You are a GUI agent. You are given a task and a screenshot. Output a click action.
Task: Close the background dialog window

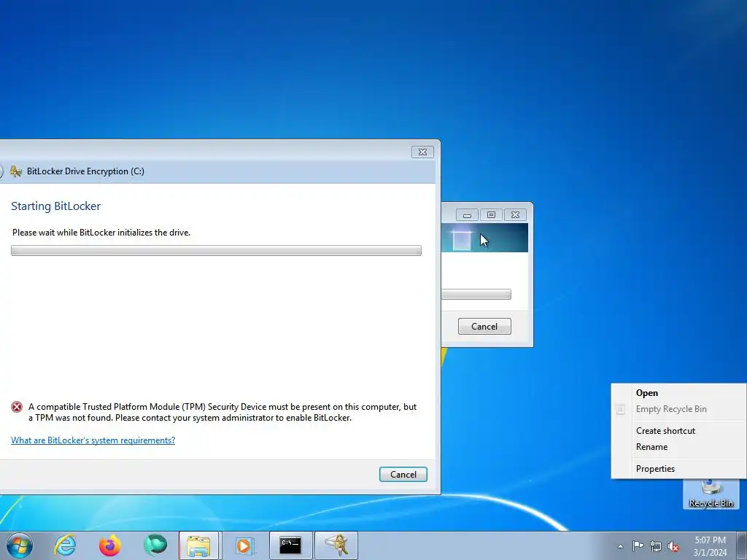pyautogui.click(x=515, y=215)
